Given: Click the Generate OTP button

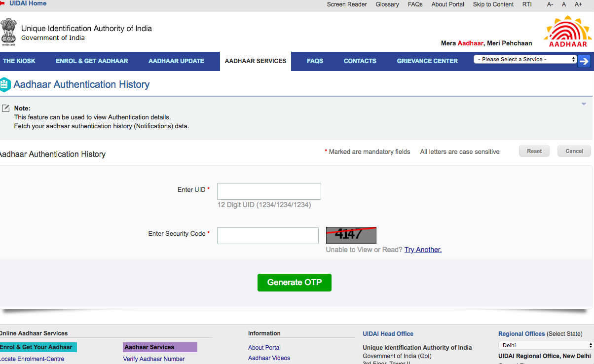Looking at the screenshot, I should (294, 282).
